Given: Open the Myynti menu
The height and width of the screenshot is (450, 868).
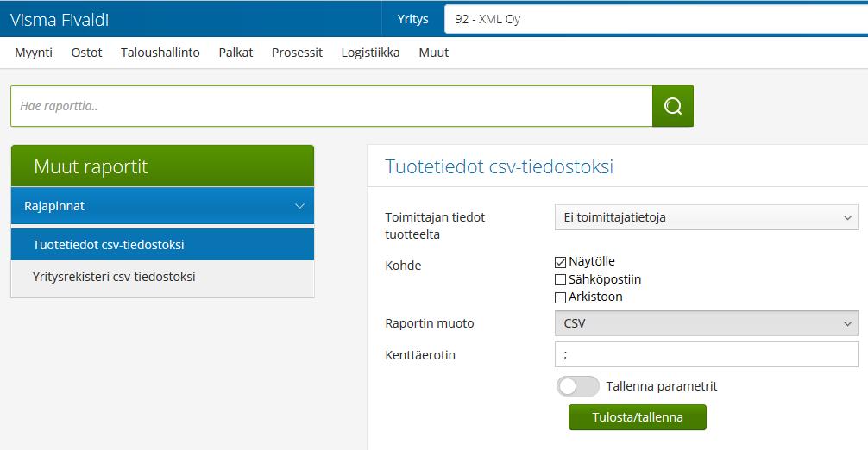Looking at the screenshot, I should point(34,53).
